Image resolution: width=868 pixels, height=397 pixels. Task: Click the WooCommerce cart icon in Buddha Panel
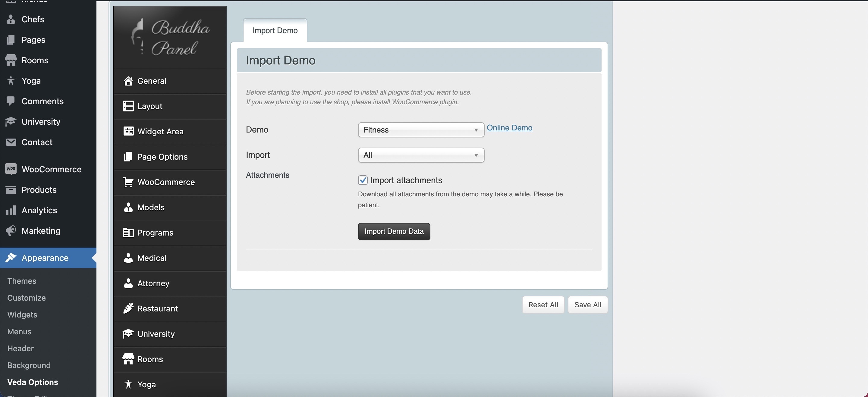pyautogui.click(x=128, y=182)
